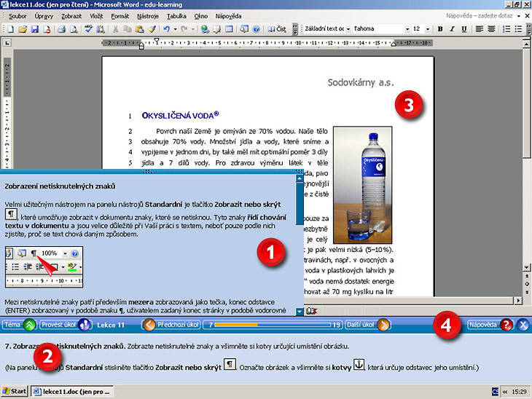Run the spelling and grammar check
532x399 pixels.
(x=89, y=29)
